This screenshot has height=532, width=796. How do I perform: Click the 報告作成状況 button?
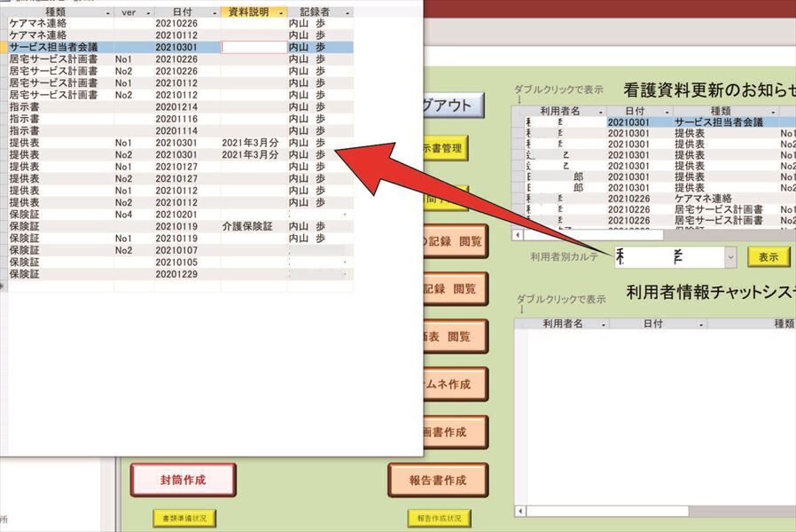click(x=439, y=519)
